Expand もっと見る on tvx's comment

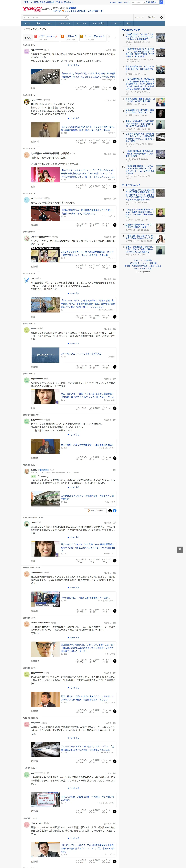coord(74,294)
